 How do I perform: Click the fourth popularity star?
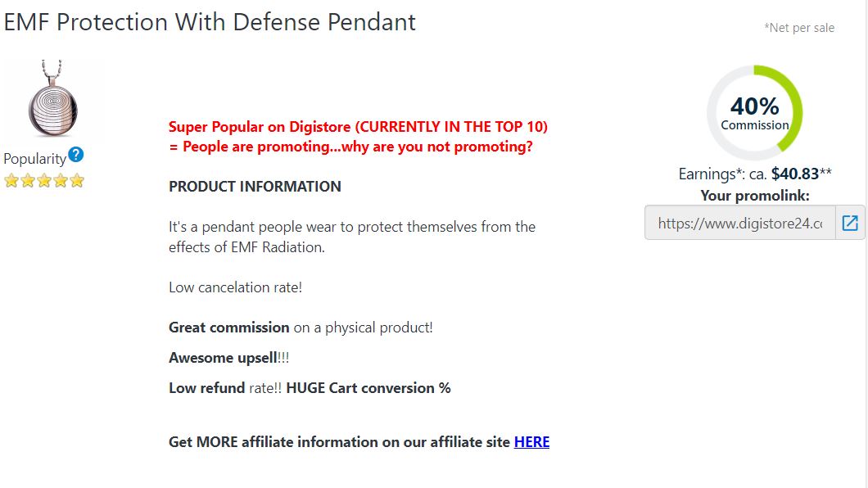pyautogui.click(x=61, y=181)
